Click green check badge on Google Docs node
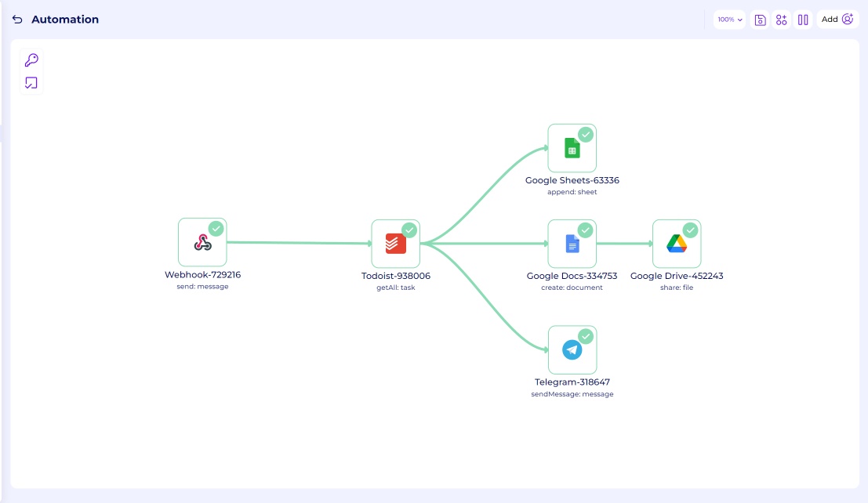The width and height of the screenshot is (868, 503). pyautogui.click(x=585, y=230)
